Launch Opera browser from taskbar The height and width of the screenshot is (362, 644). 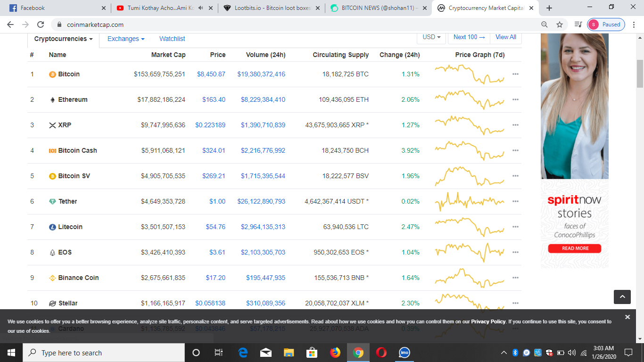(381, 353)
